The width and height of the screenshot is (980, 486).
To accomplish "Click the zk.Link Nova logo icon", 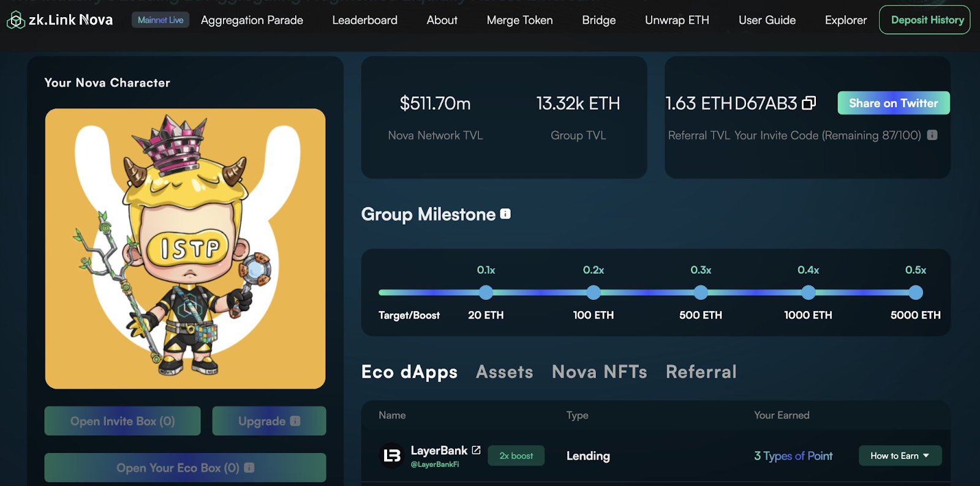I will [15, 20].
